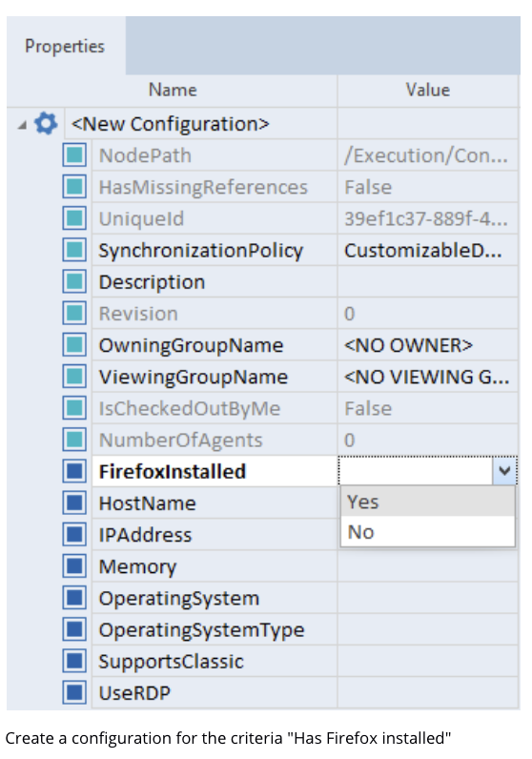Choose Yes in the FirefoxInstalled dropdown
532x759 pixels.
pos(427,502)
